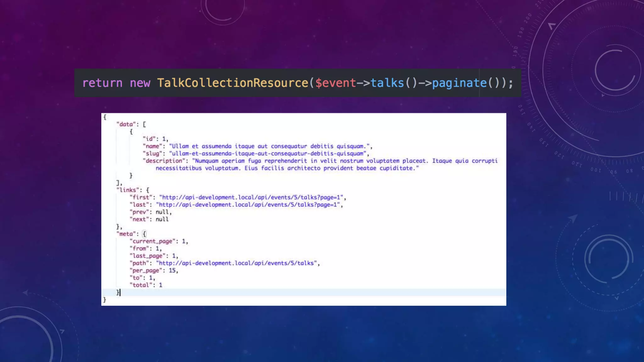Click the "total" key in meta
The height and width of the screenshot is (362, 644).
(141, 285)
